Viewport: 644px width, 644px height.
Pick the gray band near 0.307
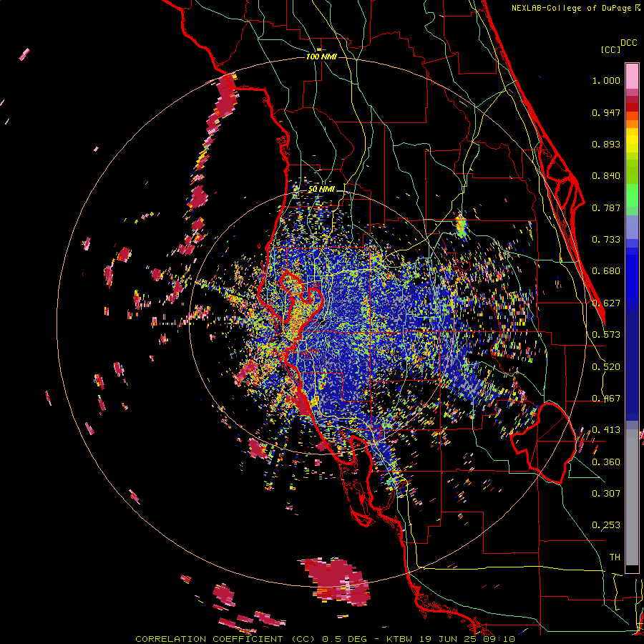point(632,497)
